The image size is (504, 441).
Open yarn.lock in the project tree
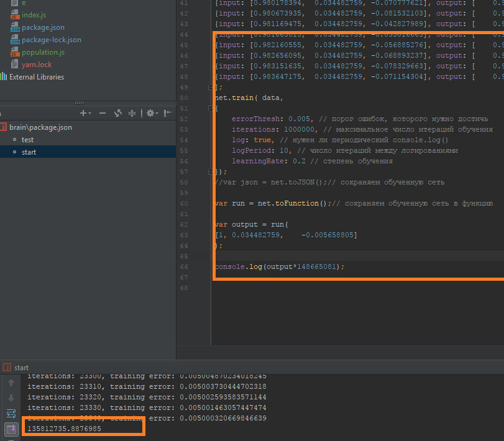pos(37,65)
